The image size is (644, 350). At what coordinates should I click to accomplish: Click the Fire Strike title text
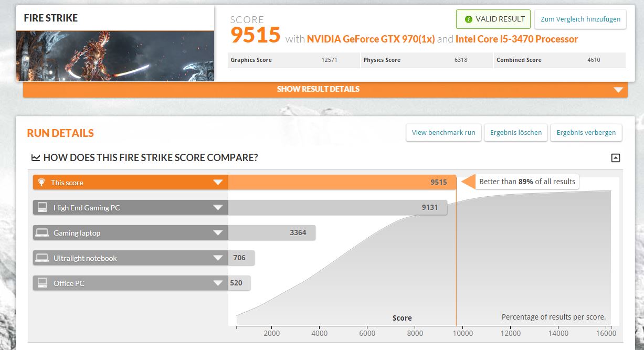pos(51,18)
